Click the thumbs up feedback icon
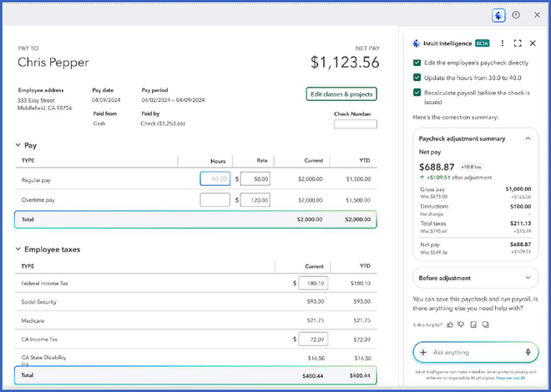Screen dimensions: 551x392 coord(450,324)
